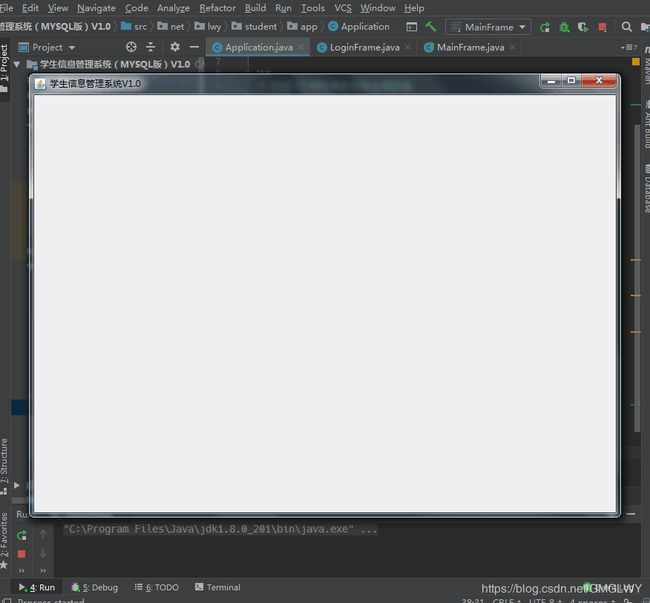This screenshot has height=603, width=650.
Task: Switch to the Application.java tab
Action: pyautogui.click(x=259, y=48)
